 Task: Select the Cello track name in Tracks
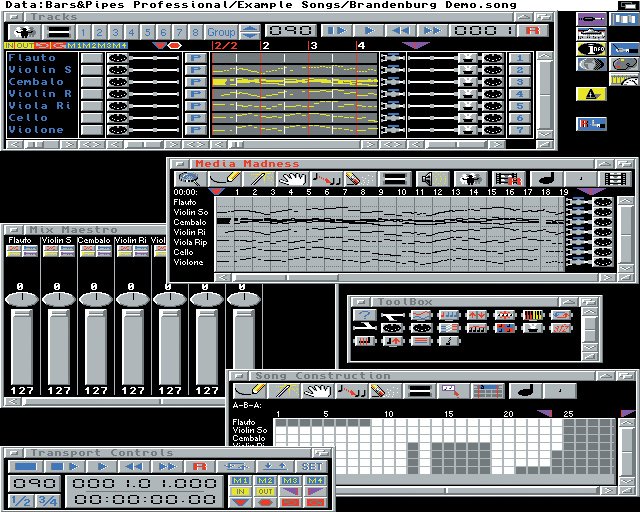click(x=28, y=118)
